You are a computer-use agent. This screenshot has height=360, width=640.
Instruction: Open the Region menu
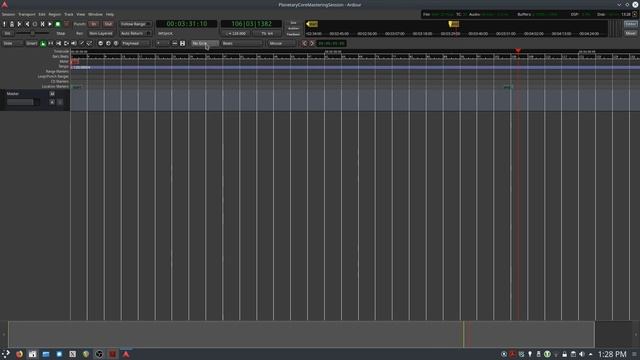[54, 14]
